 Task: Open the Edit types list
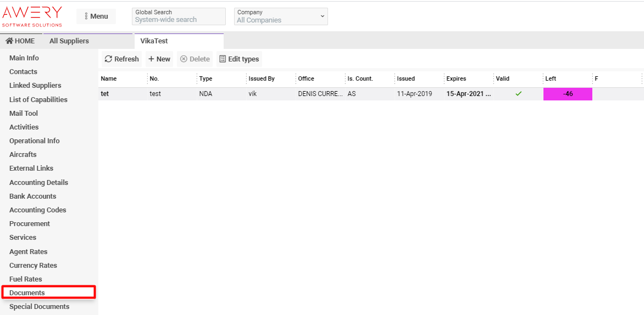pyautogui.click(x=239, y=59)
